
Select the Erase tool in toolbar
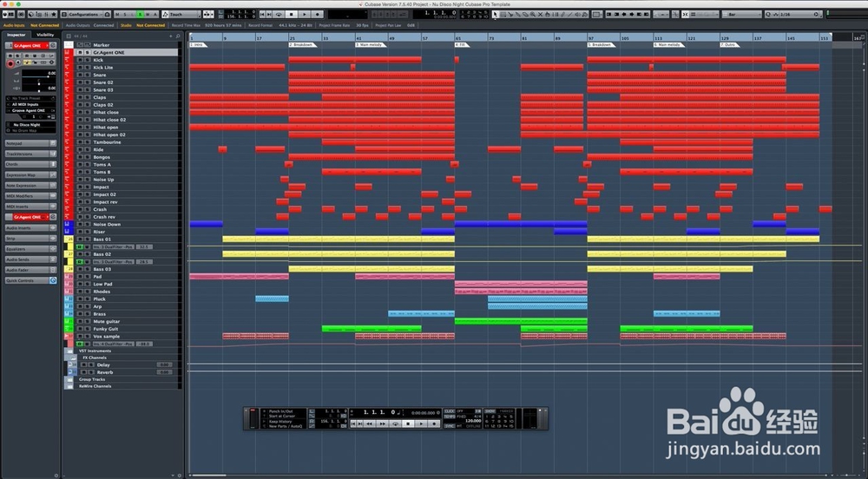coord(525,15)
